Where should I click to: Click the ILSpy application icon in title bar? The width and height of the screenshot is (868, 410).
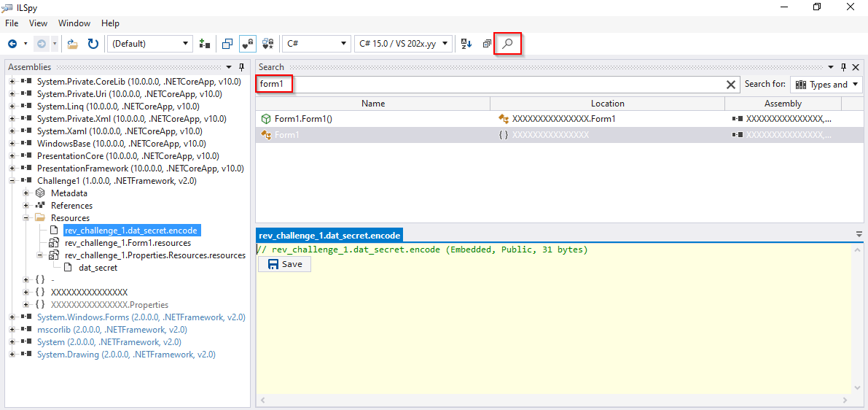point(9,7)
